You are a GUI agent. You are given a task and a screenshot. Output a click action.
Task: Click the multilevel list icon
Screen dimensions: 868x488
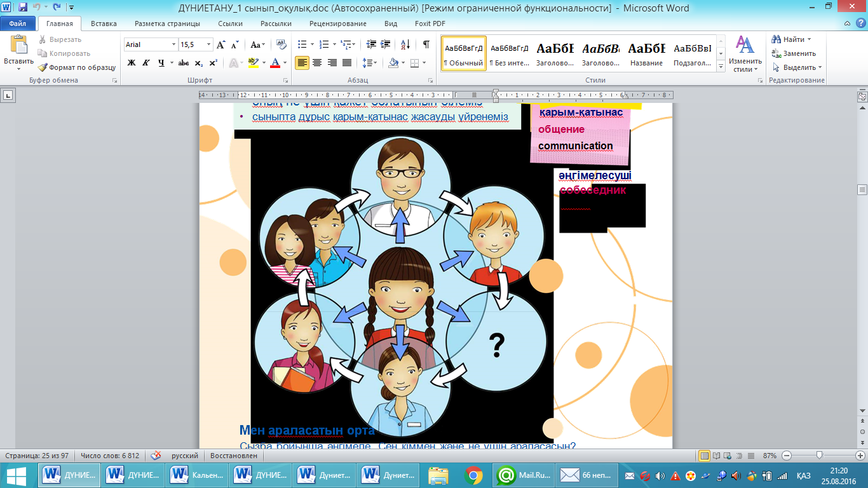click(346, 44)
